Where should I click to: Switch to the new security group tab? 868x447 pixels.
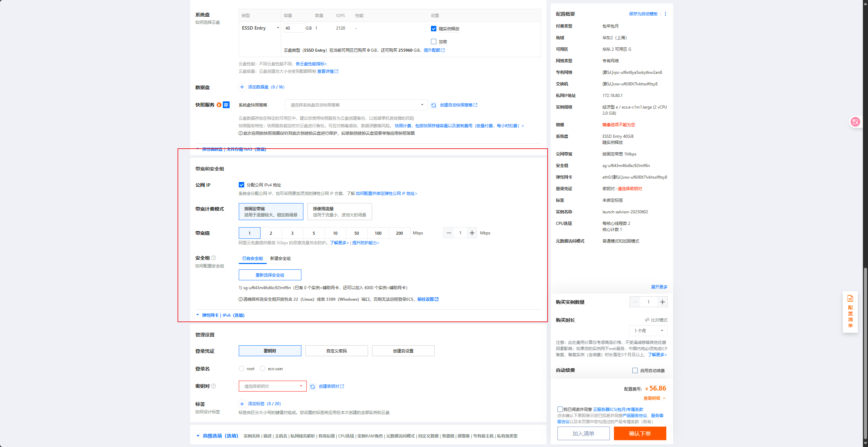(x=280, y=259)
